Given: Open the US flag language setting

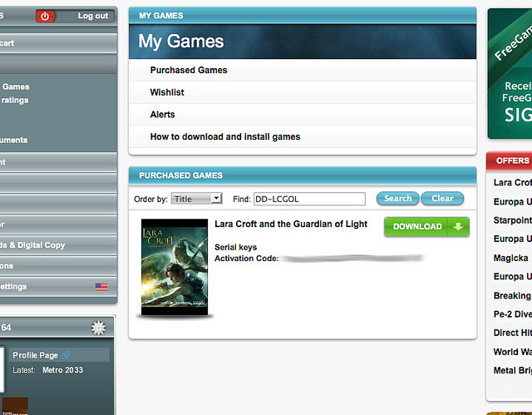Looking at the screenshot, I should (101, 287).
